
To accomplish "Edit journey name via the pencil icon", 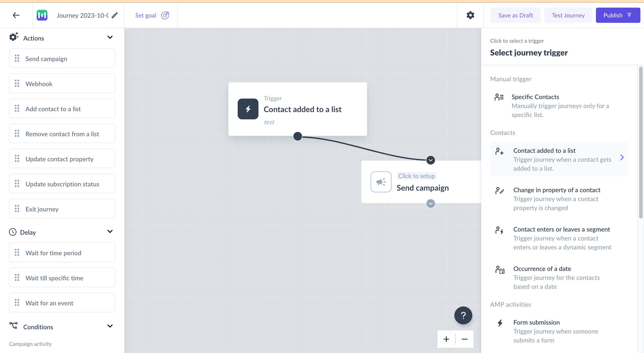I will pos(115,15).
